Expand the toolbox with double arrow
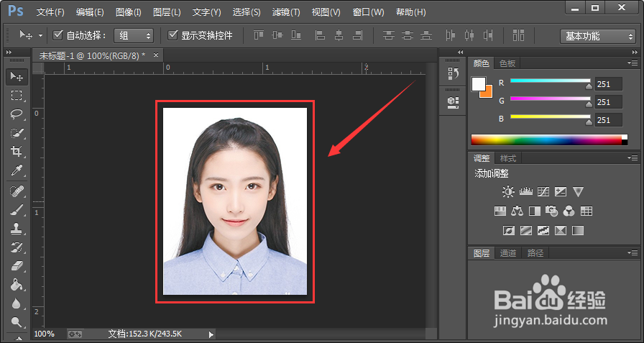 9,52
